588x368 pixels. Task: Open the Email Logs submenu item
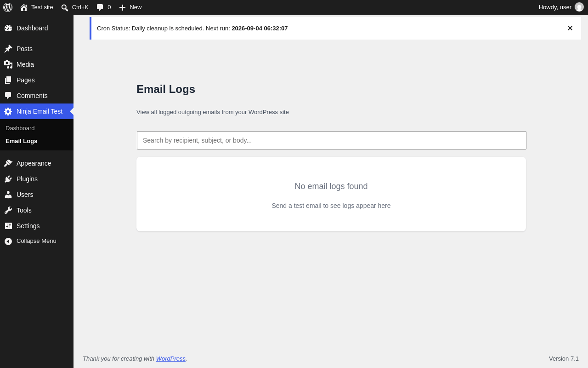click(x=21, y=141)
